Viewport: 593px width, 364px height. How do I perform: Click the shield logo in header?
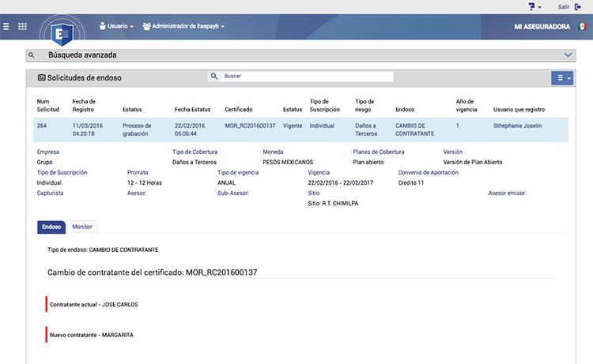pos(62,34)
